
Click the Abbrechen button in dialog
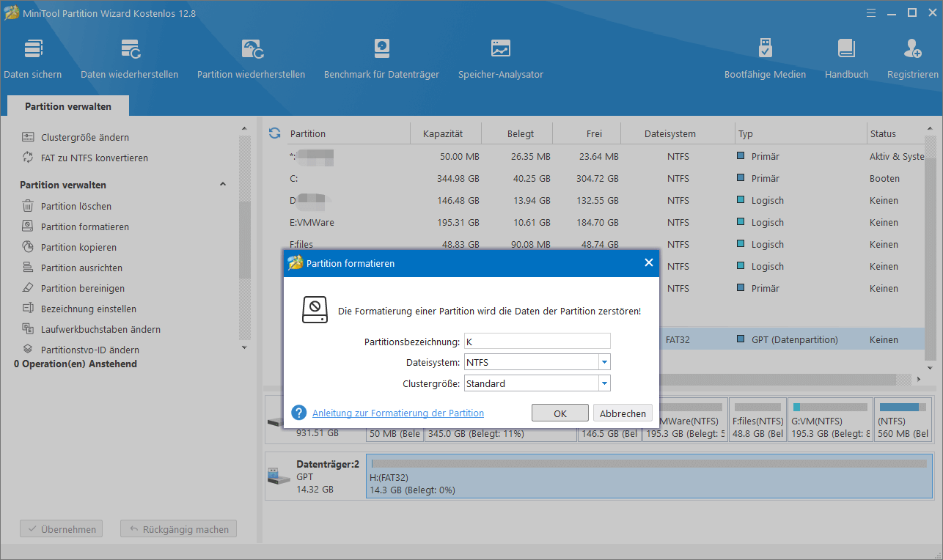click(x=623, y=413)
